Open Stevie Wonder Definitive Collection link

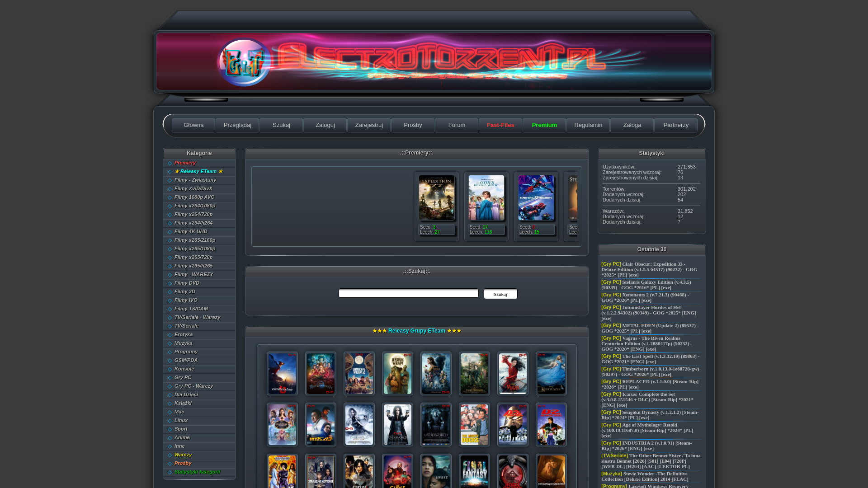click(645, 476)
